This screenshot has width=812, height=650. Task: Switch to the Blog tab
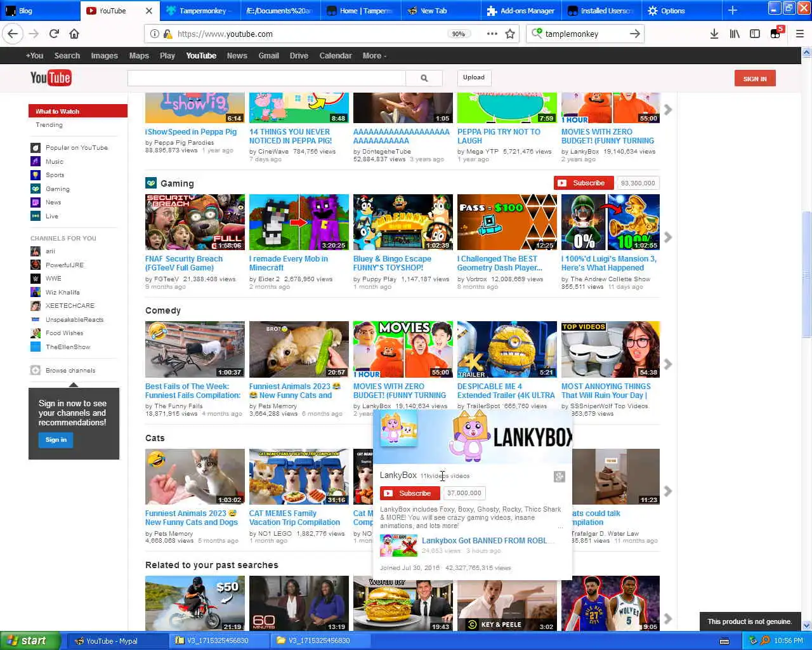pos(39,11)
